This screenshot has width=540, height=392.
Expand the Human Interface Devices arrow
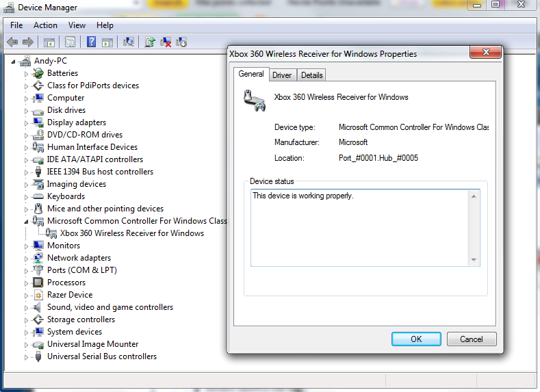point(26,148)
